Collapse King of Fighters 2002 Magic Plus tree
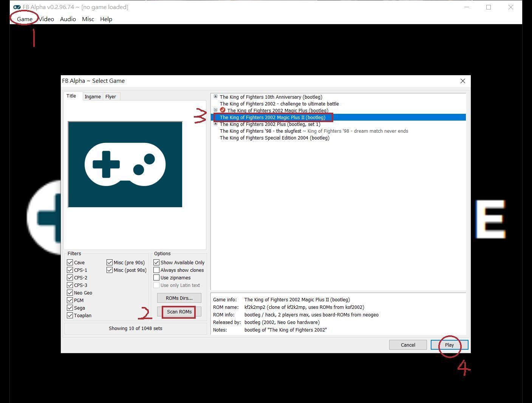The image size is (532, 403). 216,110
